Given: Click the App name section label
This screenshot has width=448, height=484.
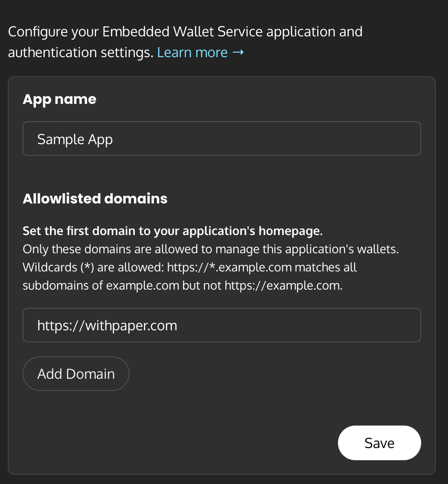Looking at the screenshot, I should pyautogui.click(x=59, y=99).
